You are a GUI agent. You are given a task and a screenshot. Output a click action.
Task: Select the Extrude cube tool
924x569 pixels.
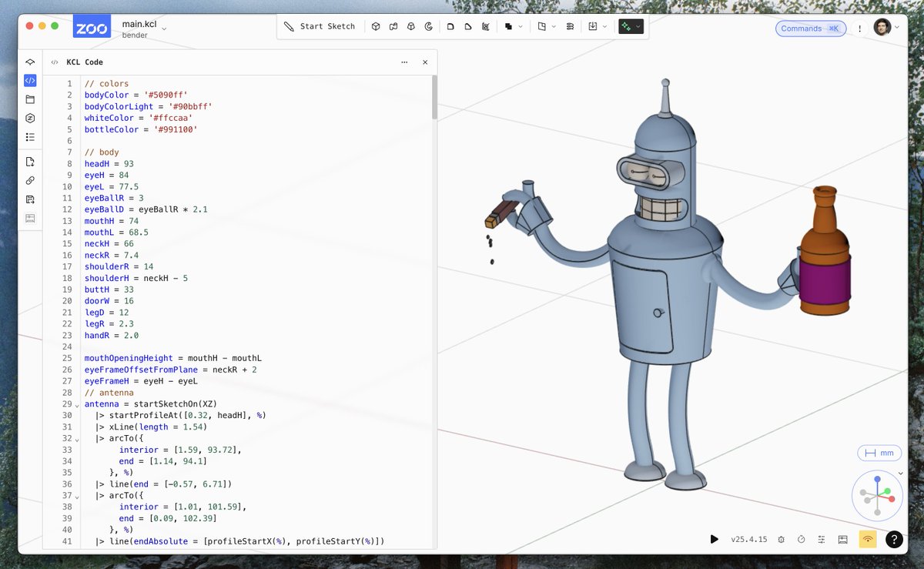(376, 26)
